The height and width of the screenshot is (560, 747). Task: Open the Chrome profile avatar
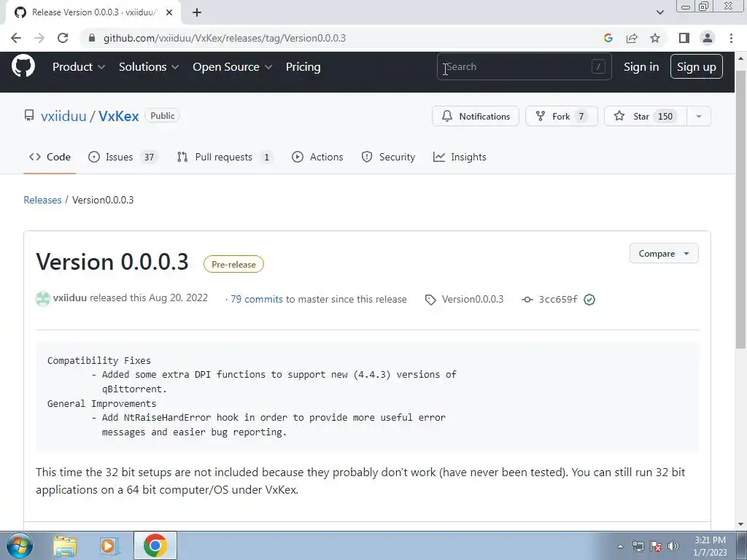click(708, 38)
